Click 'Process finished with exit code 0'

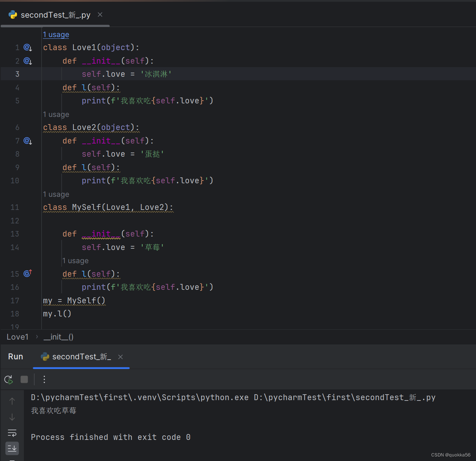click(111, 437)
